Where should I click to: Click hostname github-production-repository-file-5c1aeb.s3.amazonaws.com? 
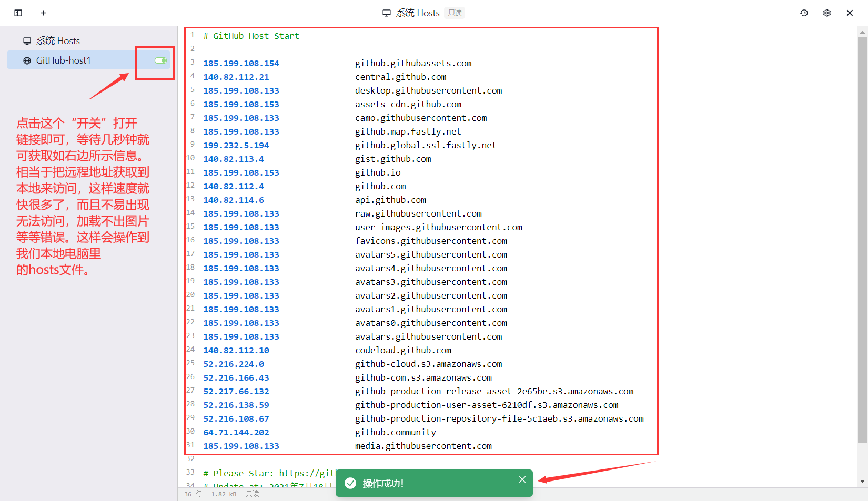click(499, 418)
